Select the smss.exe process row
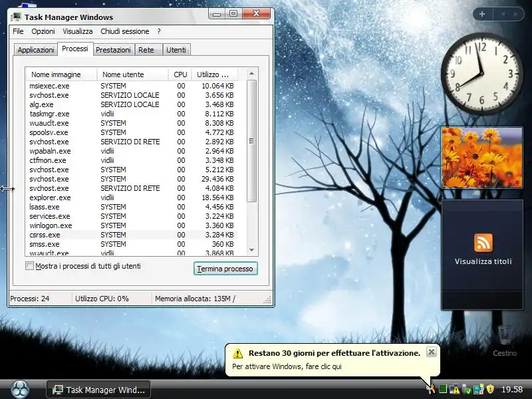 click(132, 244)
